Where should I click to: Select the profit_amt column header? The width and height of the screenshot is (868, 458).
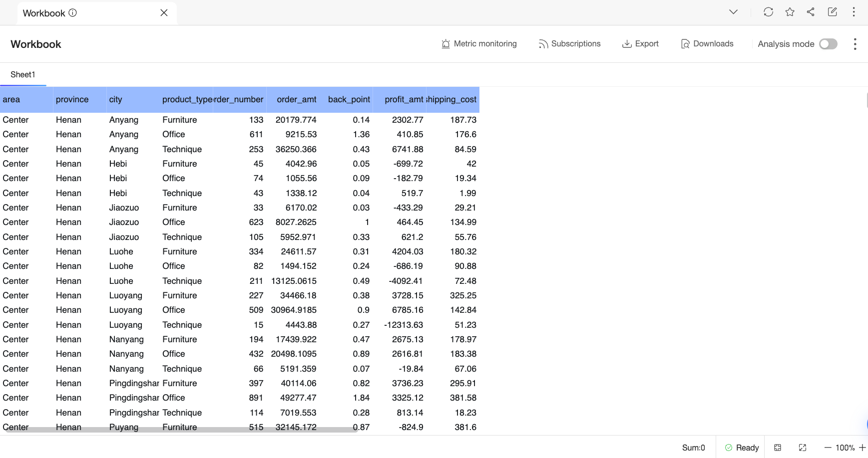(x=400, y=99)
